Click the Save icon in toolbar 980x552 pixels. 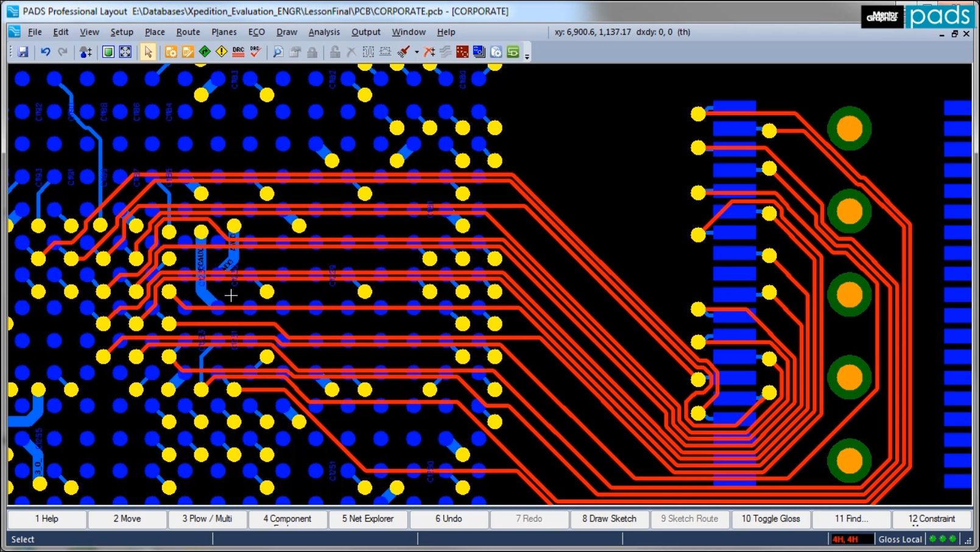click(23, 52)
